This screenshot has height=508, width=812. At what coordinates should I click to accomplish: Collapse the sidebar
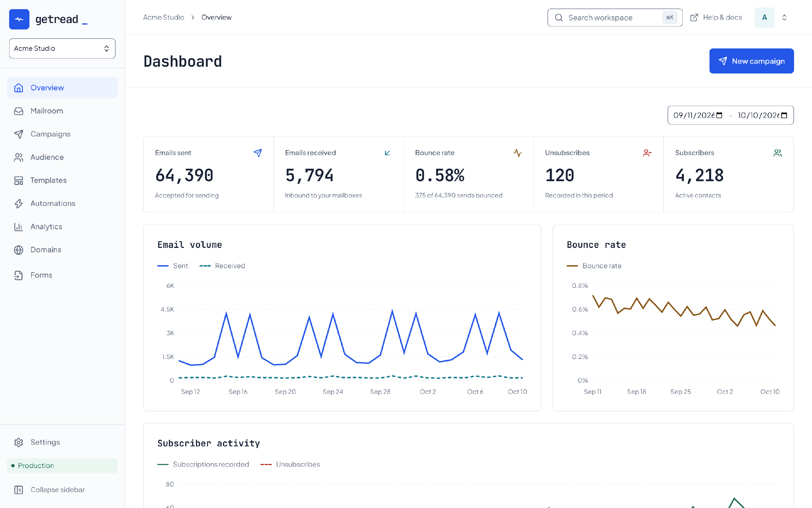(x=62, y=490)
